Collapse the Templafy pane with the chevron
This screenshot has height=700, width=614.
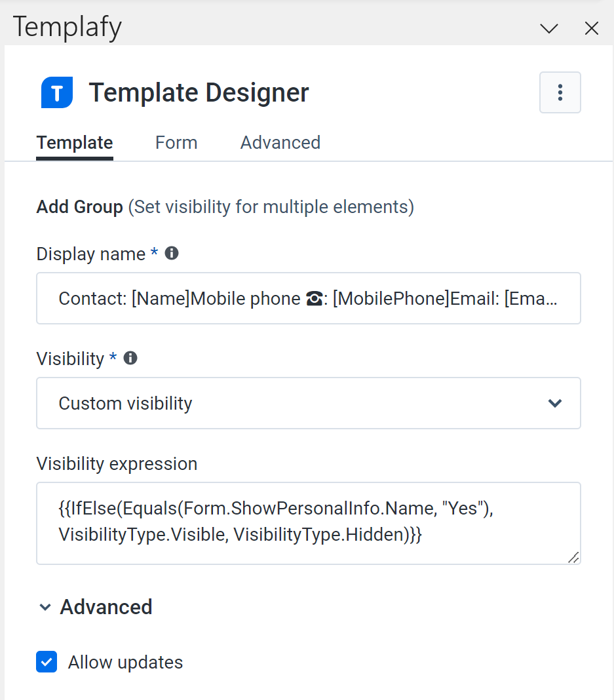549,29
